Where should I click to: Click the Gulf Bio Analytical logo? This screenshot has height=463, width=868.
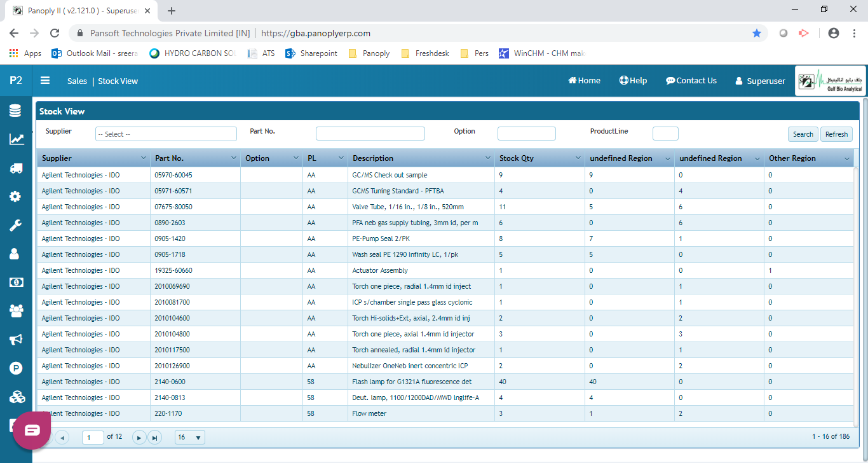click(831, 81)
